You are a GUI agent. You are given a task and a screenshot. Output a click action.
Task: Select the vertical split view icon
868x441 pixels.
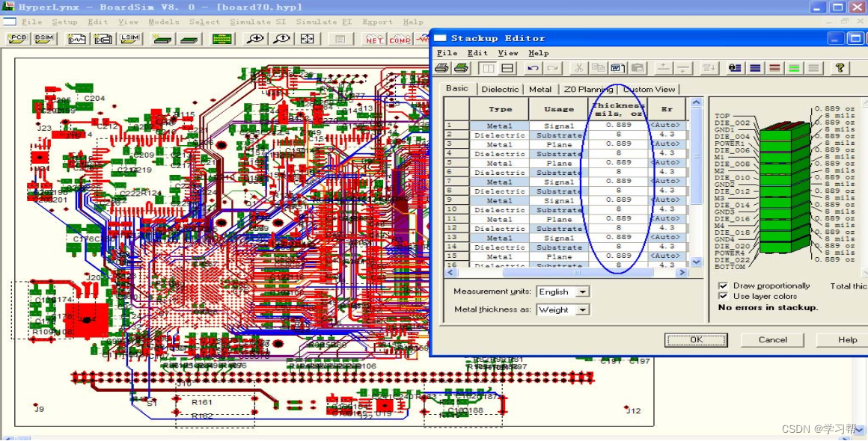[488, 68]
